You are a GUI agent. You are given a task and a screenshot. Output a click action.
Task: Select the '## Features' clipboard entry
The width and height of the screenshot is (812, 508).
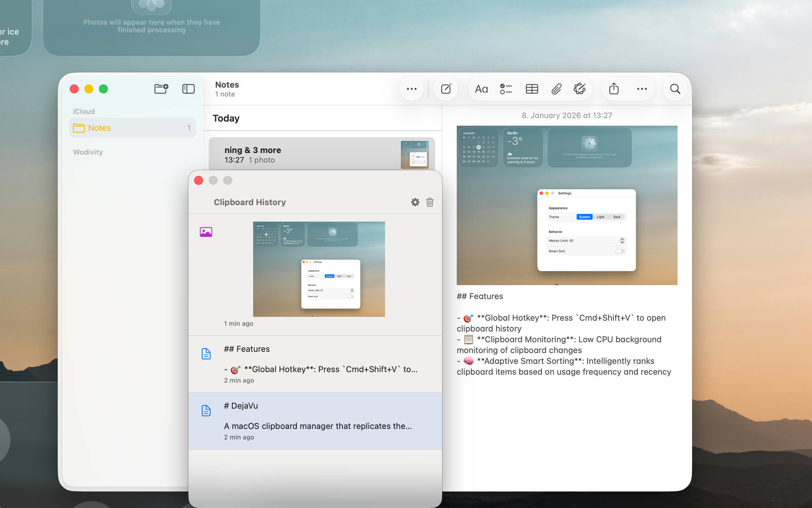coord(315,364)
